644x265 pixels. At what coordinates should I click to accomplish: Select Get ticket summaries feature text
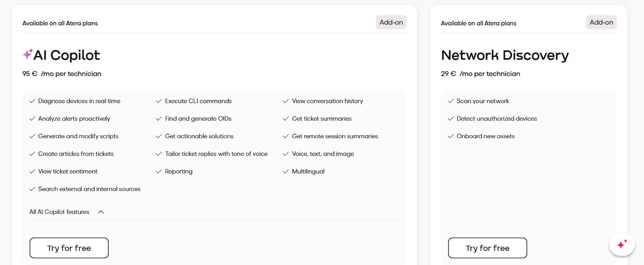tap(322, 119)
